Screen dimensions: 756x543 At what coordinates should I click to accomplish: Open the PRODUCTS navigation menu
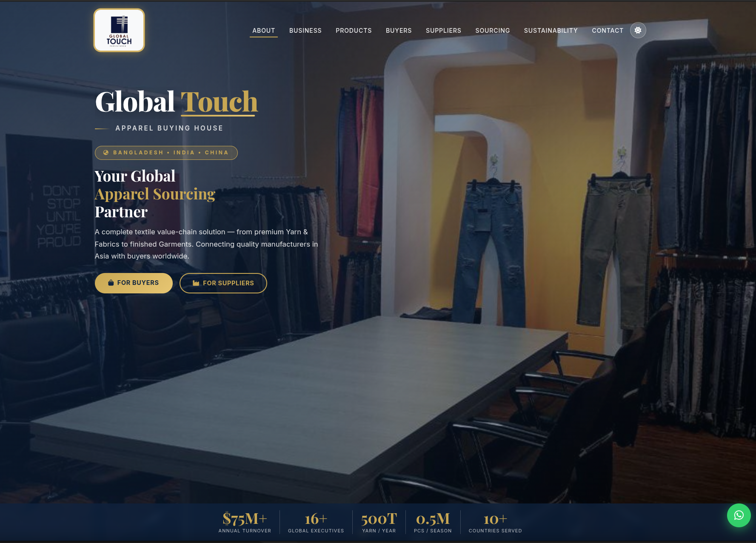354,30
